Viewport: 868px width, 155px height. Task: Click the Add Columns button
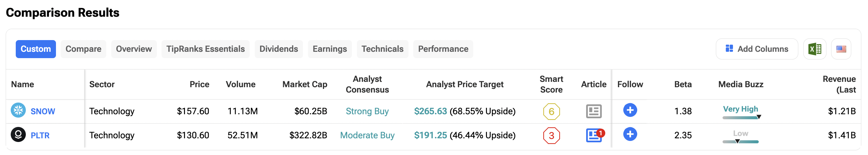[x=756, y=49]
